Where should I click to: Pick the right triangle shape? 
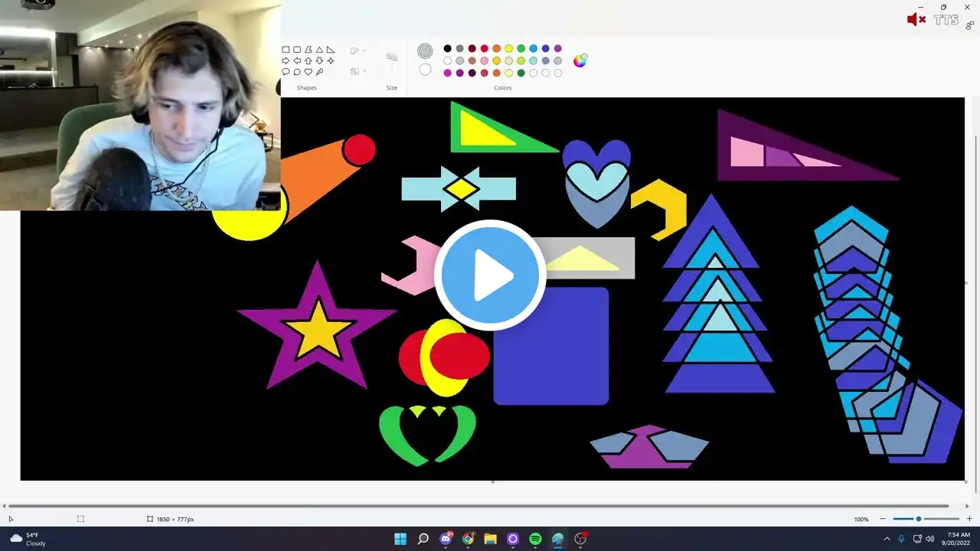coord(331,50)
